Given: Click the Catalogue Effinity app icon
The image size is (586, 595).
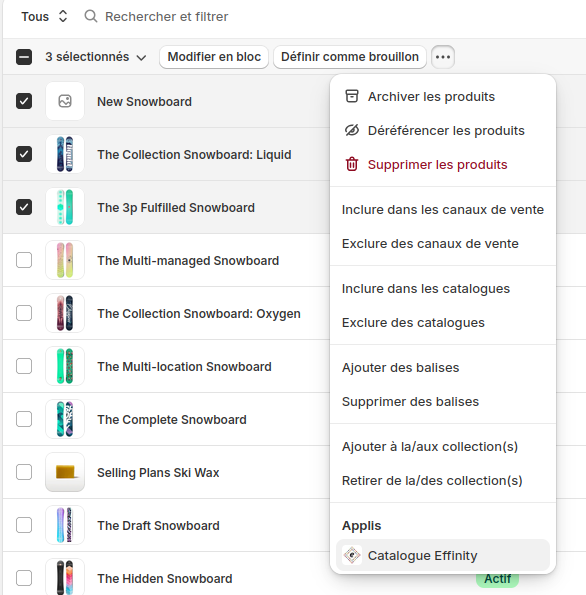Looking at the screenshot, I should tap(352, 556).
